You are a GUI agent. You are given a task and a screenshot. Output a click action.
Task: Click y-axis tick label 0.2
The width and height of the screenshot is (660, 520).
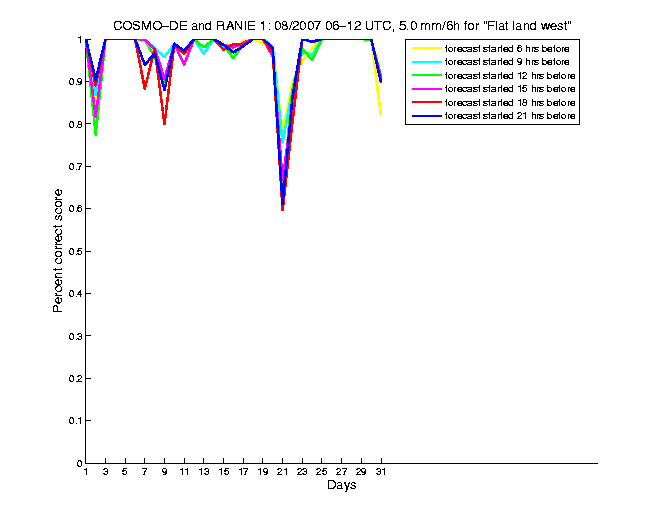coord(75,379)
